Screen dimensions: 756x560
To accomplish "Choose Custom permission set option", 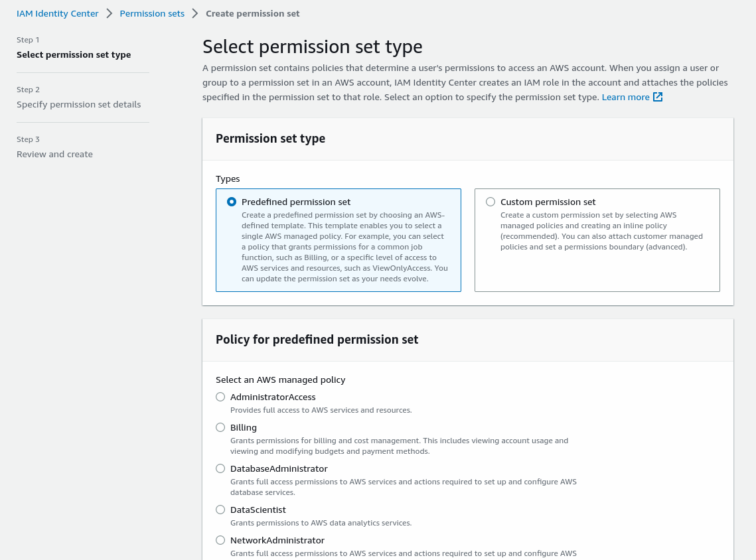I will [491, 202].
